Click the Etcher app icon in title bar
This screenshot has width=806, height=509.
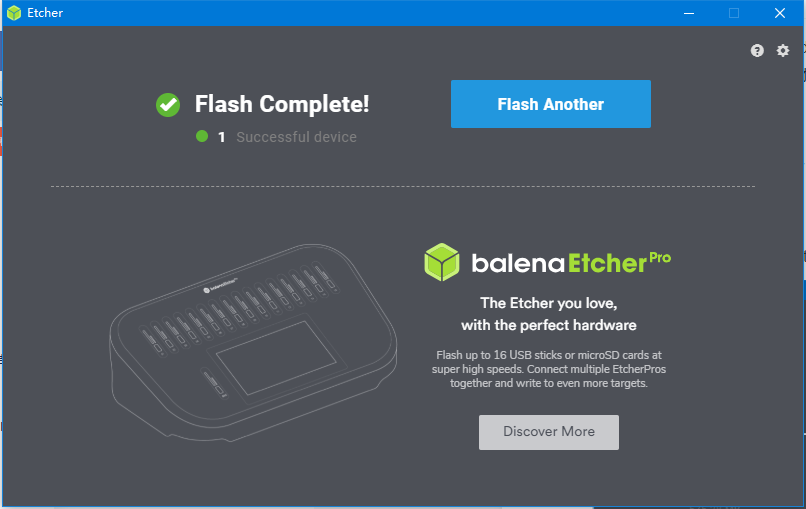[x=14, y=13]
